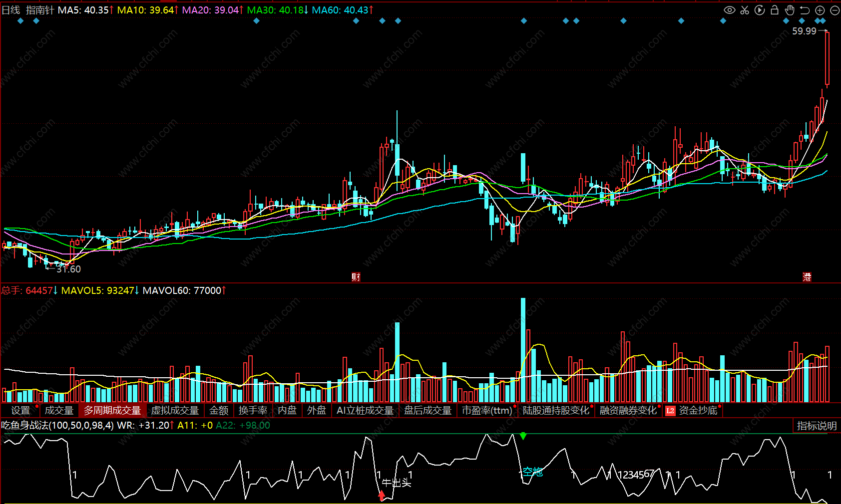Viewport: 841px width, 504px height.
Task: Select the MA20: 39.04 legend
Action: click(x=212, y=10)
